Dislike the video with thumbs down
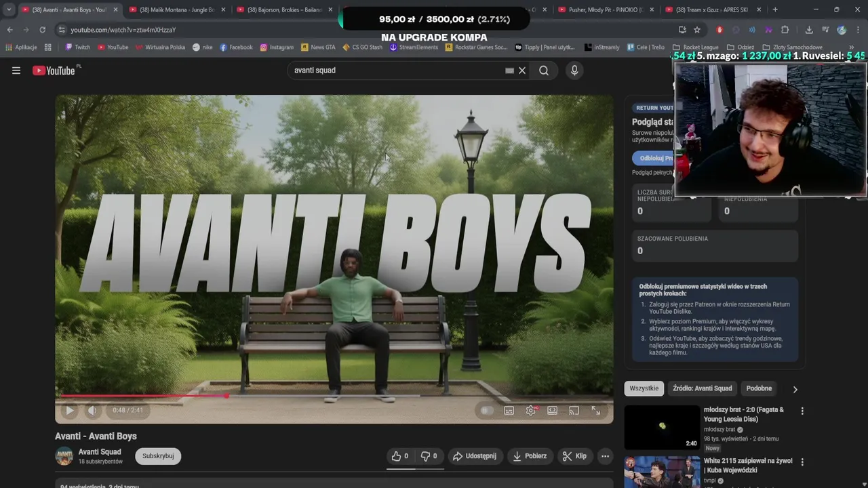Screen dimensions: 868x488 (x=429, y=456)
